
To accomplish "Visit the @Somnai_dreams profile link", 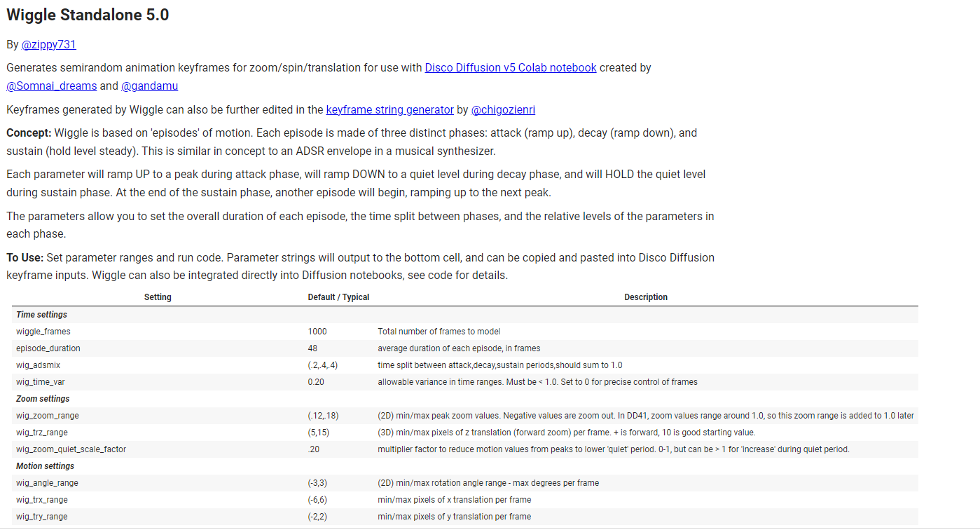I will coord(52,86).
